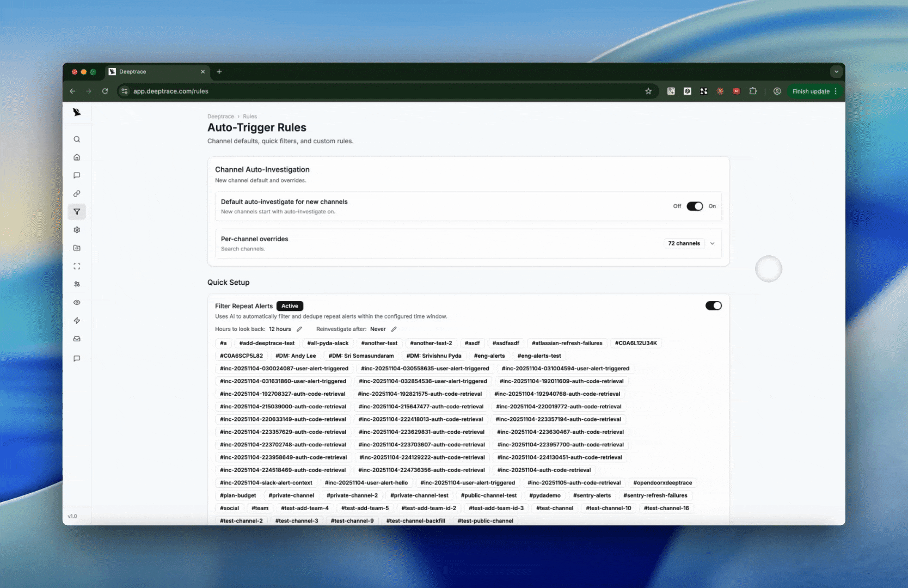Select the filter rules icon in sidebar
908x588 pixels.
point(77,212)
